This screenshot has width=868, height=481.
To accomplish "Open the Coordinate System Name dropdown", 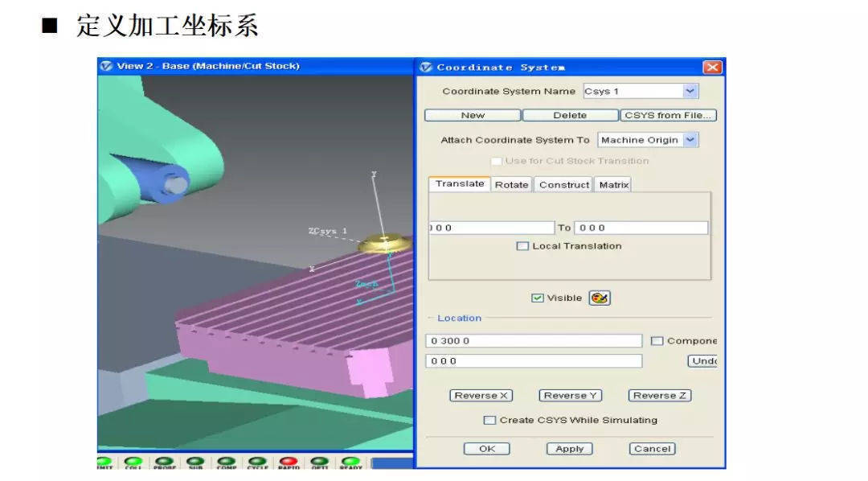I will click(690, 91).
